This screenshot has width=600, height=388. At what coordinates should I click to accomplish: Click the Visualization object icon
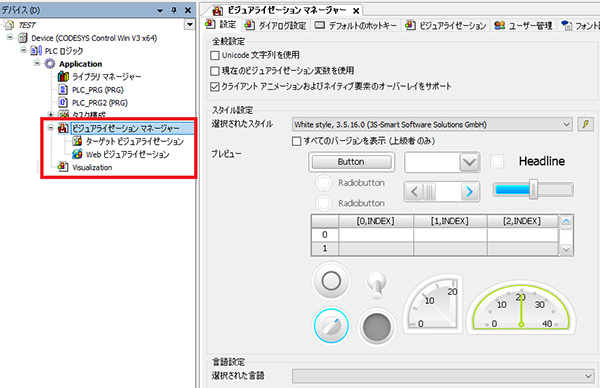click(63, 167)
